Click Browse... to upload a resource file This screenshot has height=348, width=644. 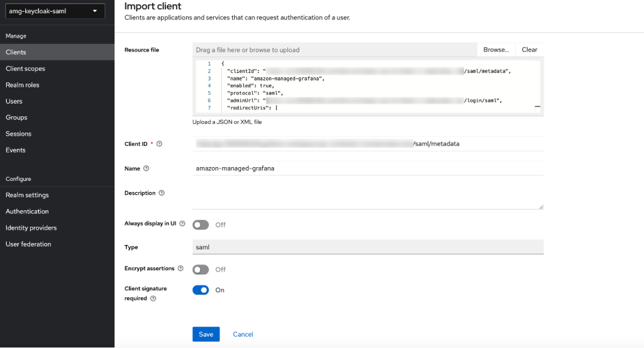[496, 50]
